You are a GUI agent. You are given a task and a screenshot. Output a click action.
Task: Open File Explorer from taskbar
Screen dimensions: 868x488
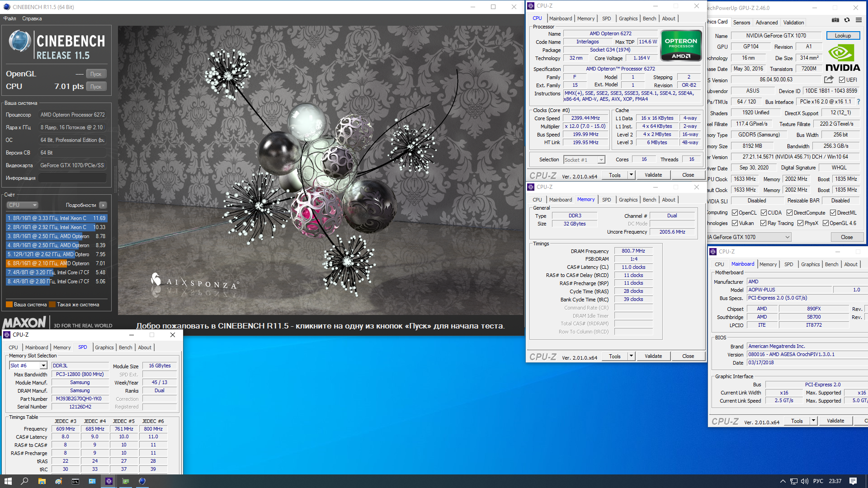pyautogui.click(x=42, y=481)
